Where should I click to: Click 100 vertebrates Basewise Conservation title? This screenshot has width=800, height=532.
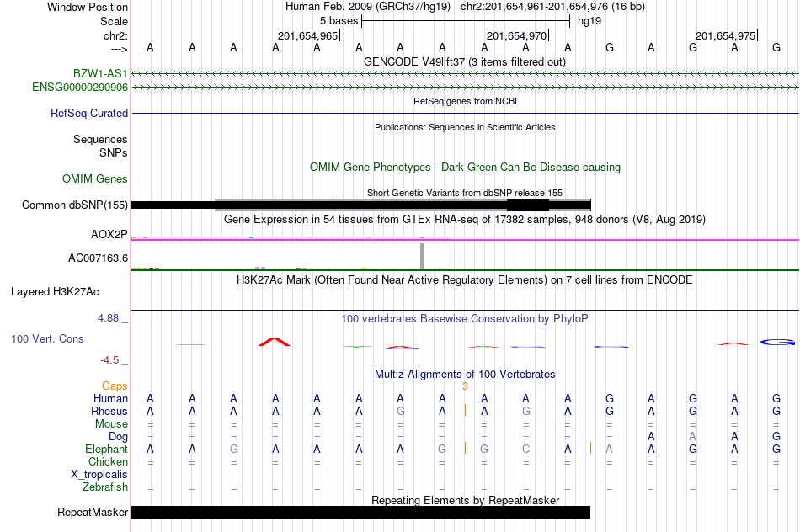point(465,319)
